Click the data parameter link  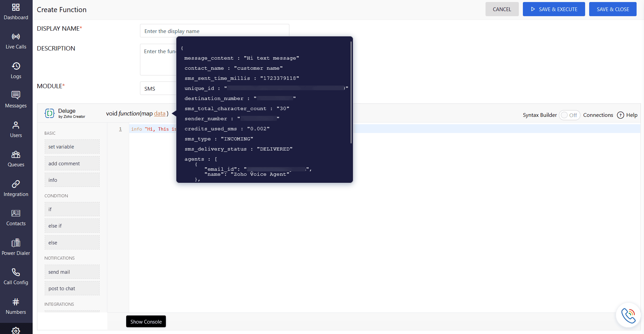coord(159,113)
